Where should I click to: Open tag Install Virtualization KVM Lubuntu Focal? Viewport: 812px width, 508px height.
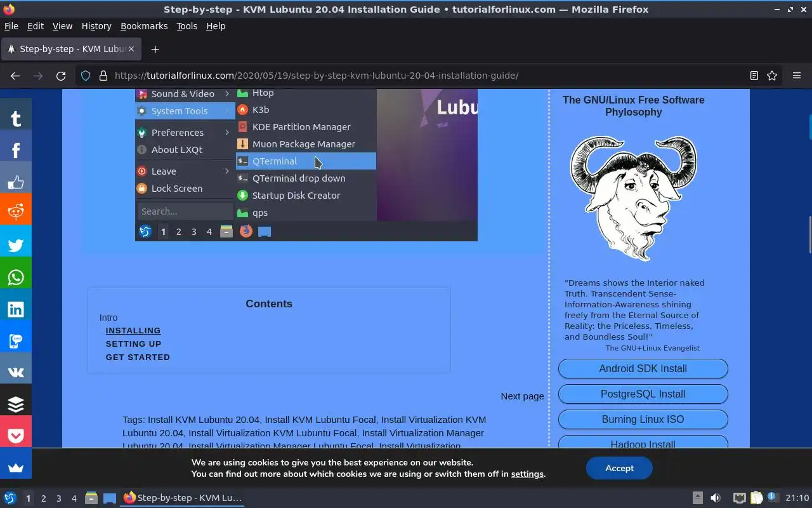coord(273,433)
